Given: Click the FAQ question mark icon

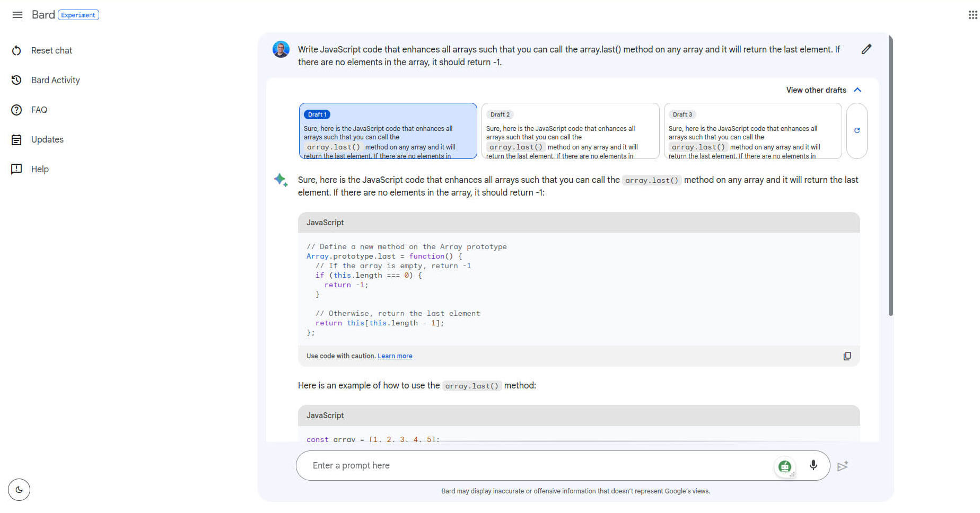Looking at the screenshot, I should tap(16, 110).
